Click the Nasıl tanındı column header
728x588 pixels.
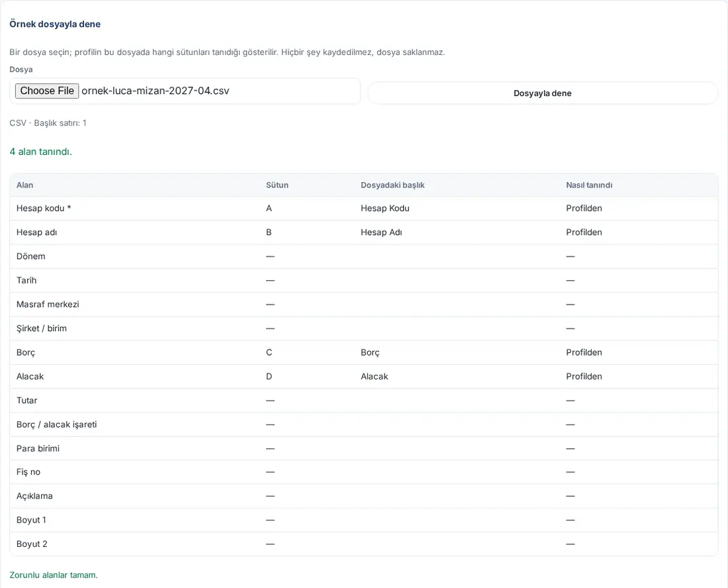(x=589, y=185)
